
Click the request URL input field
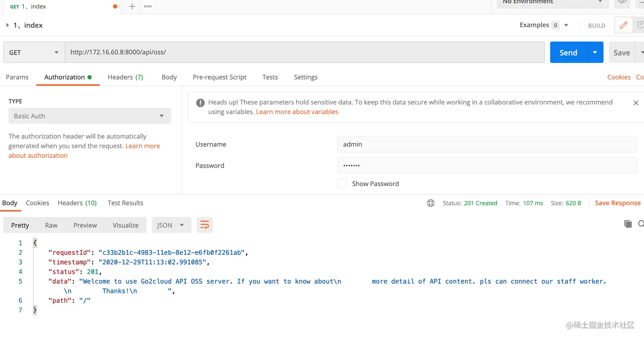click(304, 52)
